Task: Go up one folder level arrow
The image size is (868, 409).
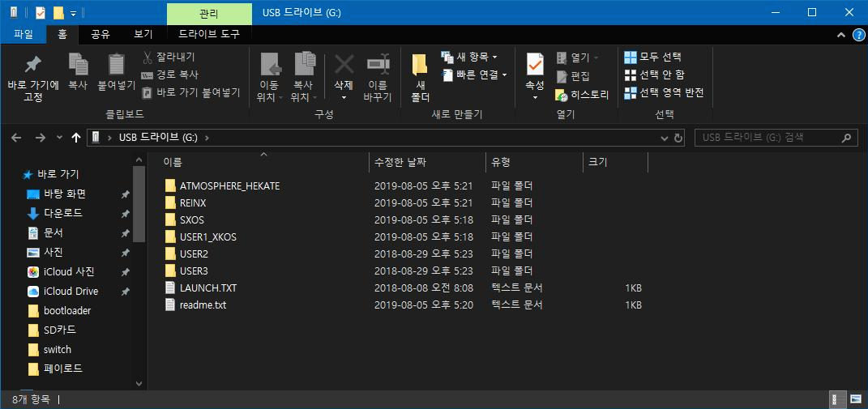Action: 76,138
